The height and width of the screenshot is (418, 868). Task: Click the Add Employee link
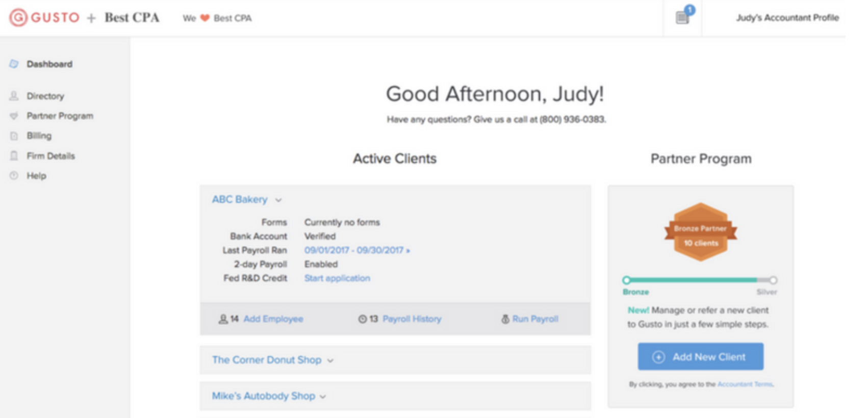(x=273, y=319)
